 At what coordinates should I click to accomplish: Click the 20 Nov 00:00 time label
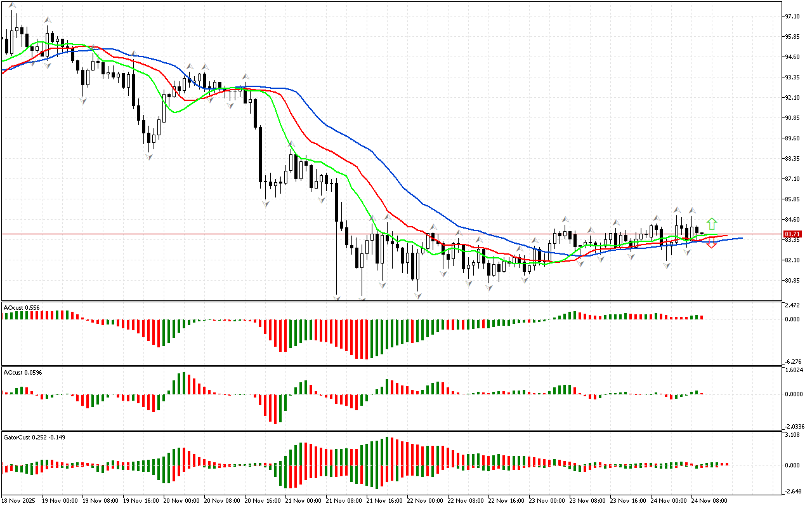182,501
